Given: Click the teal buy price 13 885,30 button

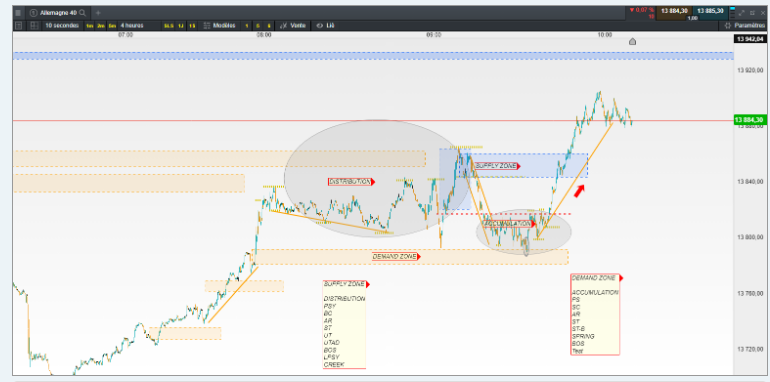Looking at the screenshot, I should pyautogui.click(x=710, y=11).
